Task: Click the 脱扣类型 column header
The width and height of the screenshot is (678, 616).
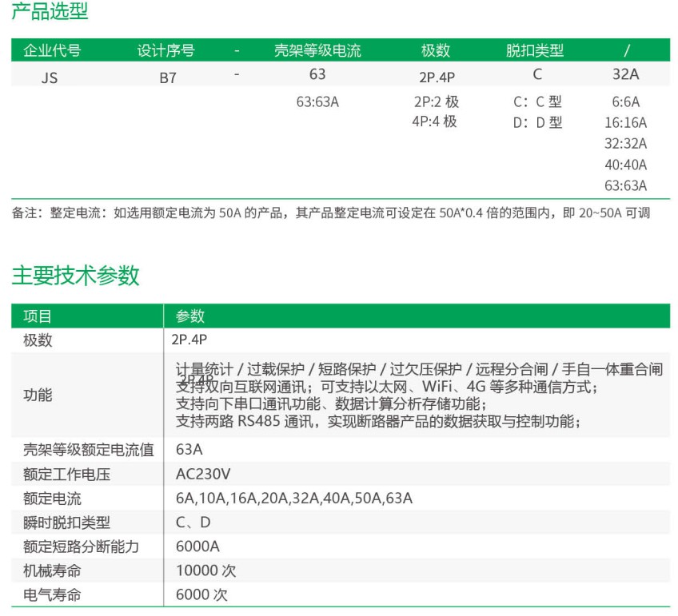Action: pos(535,50)
